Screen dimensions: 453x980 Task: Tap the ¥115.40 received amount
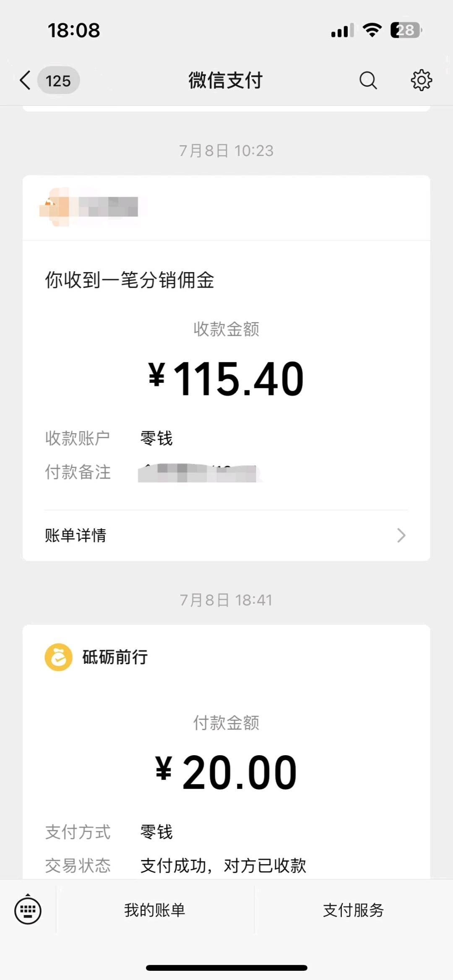226,379
